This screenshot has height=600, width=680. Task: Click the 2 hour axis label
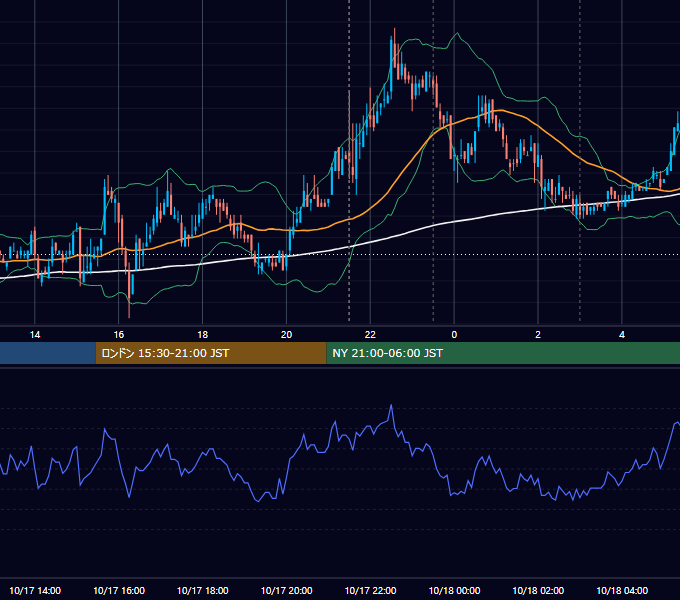click(538, 335)
